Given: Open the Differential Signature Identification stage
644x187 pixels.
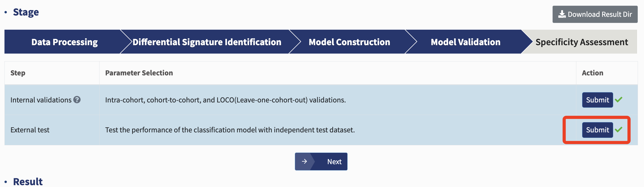Looking at the screenshot, I should [207, 42].
